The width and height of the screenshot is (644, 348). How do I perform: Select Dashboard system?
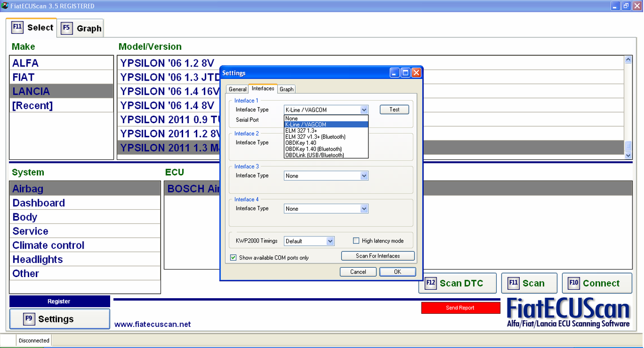point(85,203)
